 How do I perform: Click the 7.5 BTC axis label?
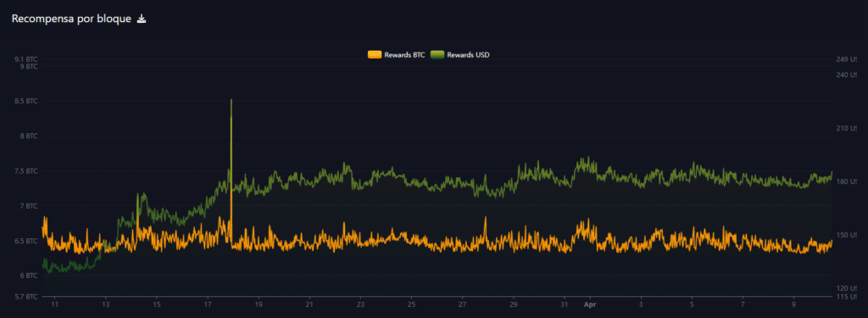pyautogui.click(x=26, y=171)
